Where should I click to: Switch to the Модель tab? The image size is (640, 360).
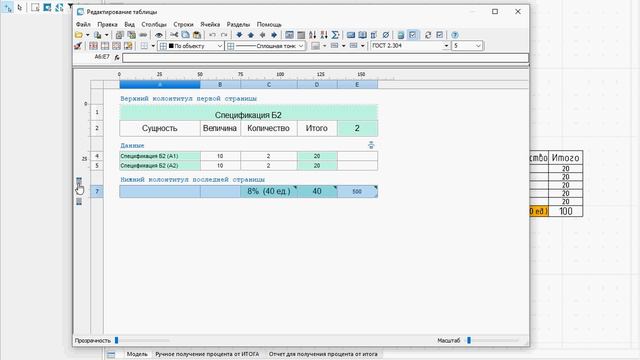tap(137, 354)
